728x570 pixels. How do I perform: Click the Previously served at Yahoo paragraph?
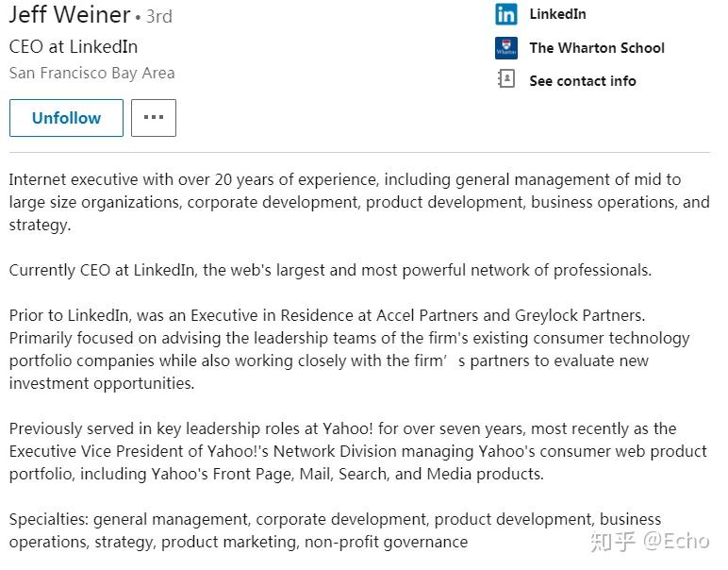pos(357,451)
